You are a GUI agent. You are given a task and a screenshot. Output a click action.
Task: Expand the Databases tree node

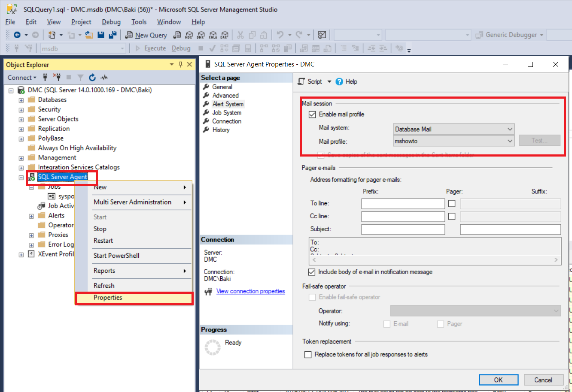click(x=21, y=100)
